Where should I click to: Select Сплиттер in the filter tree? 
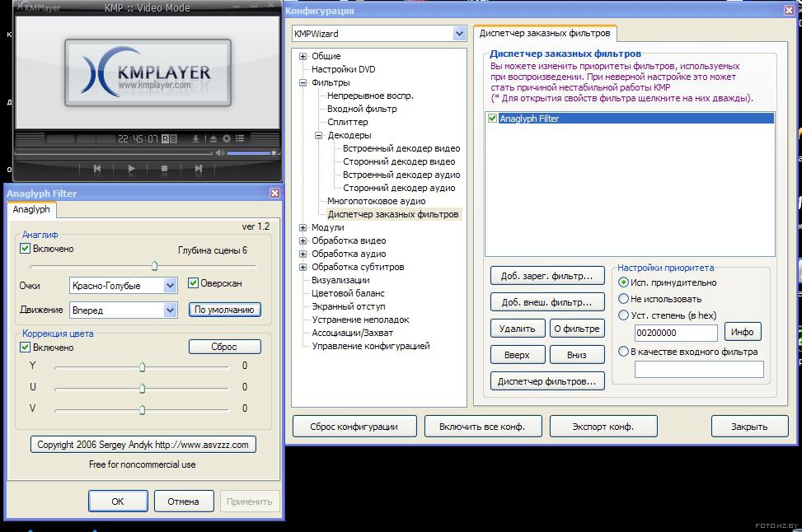[x=347, y=122]
